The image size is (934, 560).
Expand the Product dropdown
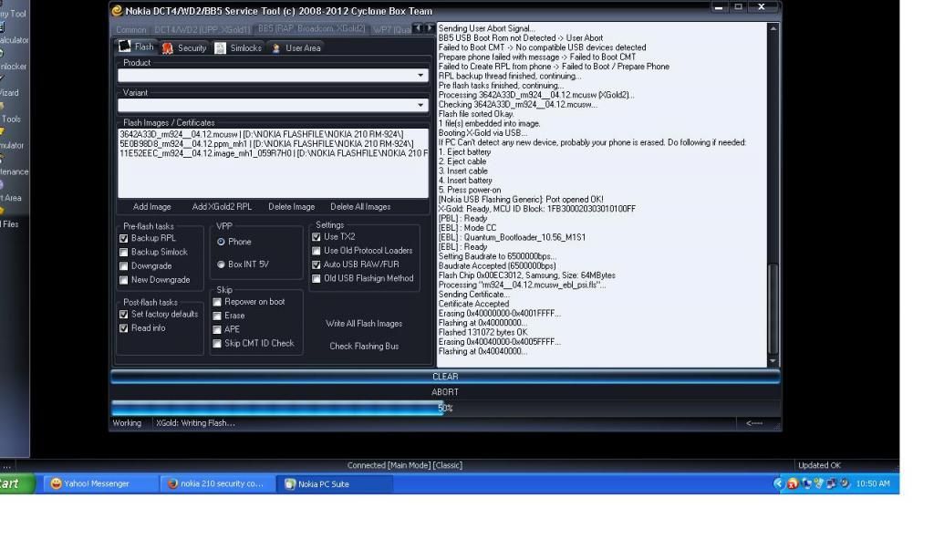pyautogui.click(x=420, y=77)
